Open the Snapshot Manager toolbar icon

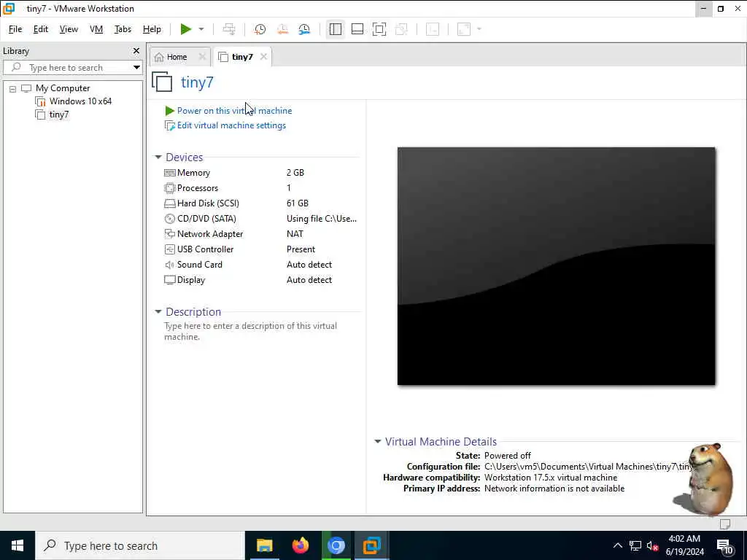tap(304, 29)
